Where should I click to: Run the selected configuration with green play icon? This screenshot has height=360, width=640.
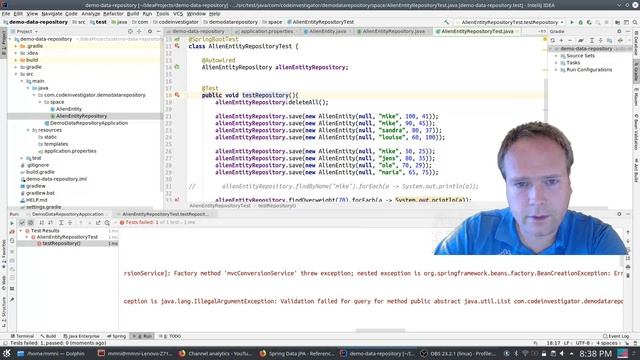(x=572, y=22)
